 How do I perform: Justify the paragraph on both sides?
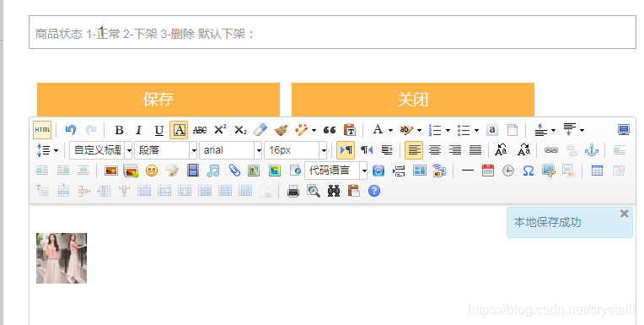pyautogui.click(x=475, y=150)
